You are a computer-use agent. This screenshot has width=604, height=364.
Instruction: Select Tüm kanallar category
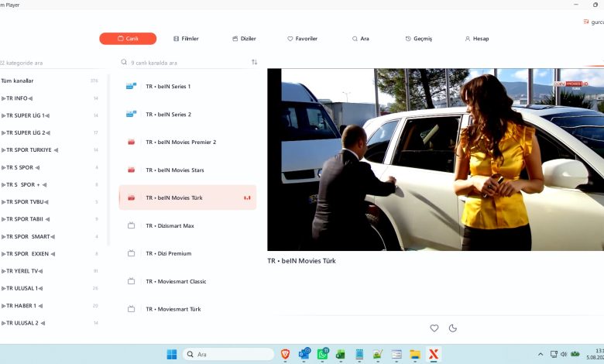(x=50, y=81)
